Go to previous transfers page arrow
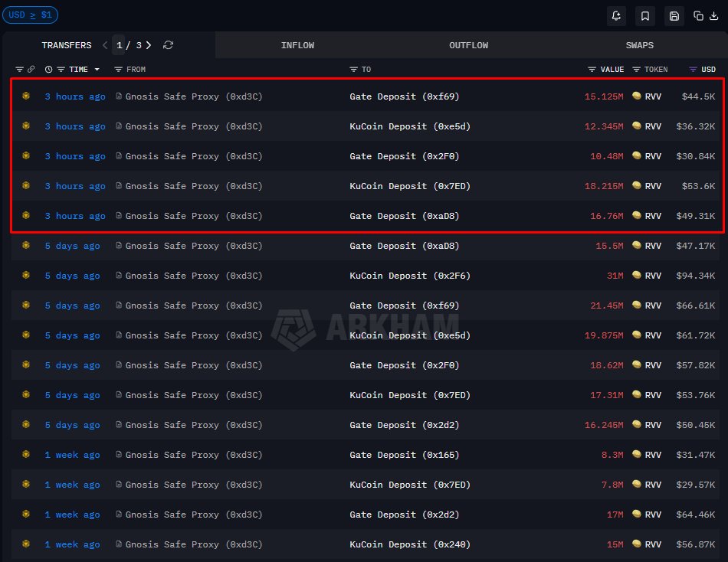728x562 pixels. 105,45
